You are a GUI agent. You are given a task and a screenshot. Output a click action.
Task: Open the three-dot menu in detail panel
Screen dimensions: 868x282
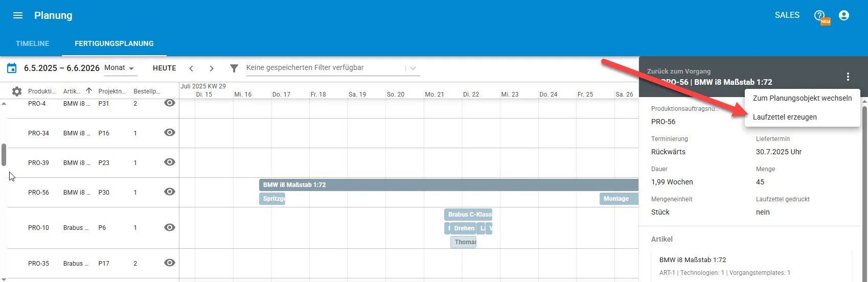[x=848, y=77]
